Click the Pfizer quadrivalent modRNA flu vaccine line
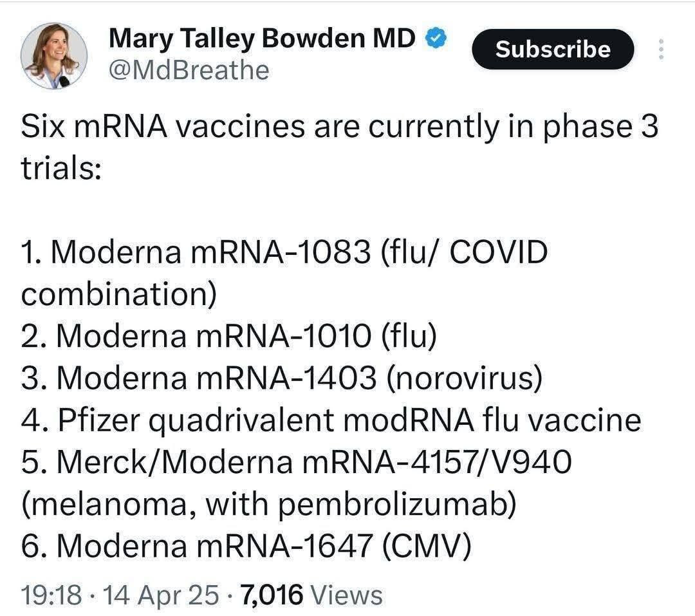The width and height of the screenshot is (695, 616). point(331,420)
